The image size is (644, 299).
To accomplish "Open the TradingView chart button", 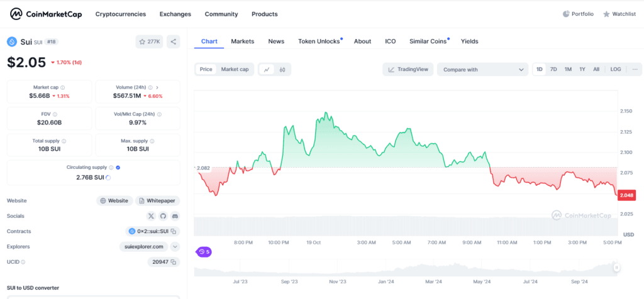I will click(x=408, y=69).
